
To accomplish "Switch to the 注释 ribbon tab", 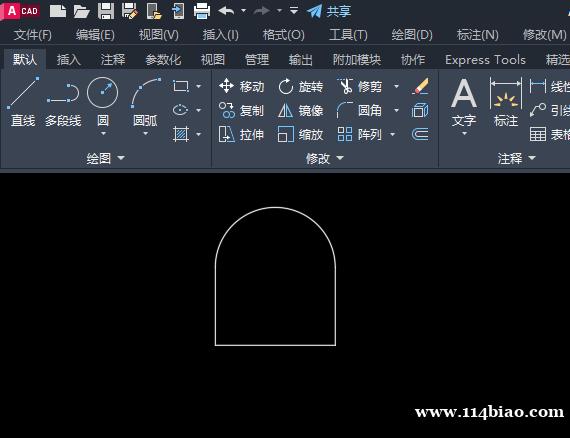I will (x=113, y=60).
